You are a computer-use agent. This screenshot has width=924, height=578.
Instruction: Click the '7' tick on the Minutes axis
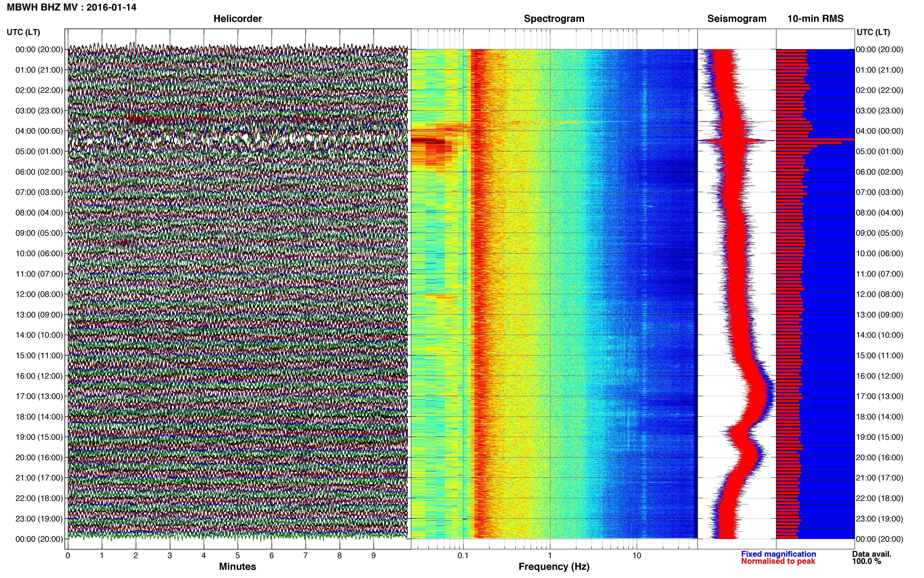click(306, 556)
